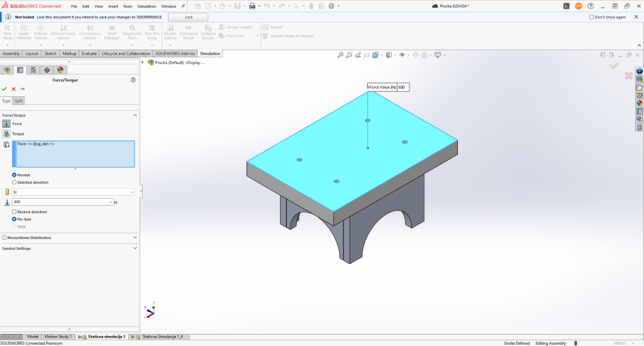
Task: Check Don't show again box
Action: [x=591, y=17]
